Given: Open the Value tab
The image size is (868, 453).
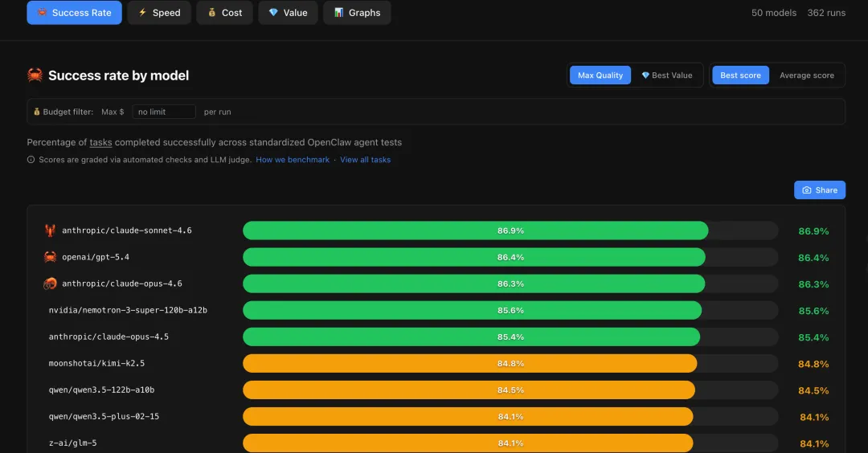Looking at the screenshot, I should [288, 12].
